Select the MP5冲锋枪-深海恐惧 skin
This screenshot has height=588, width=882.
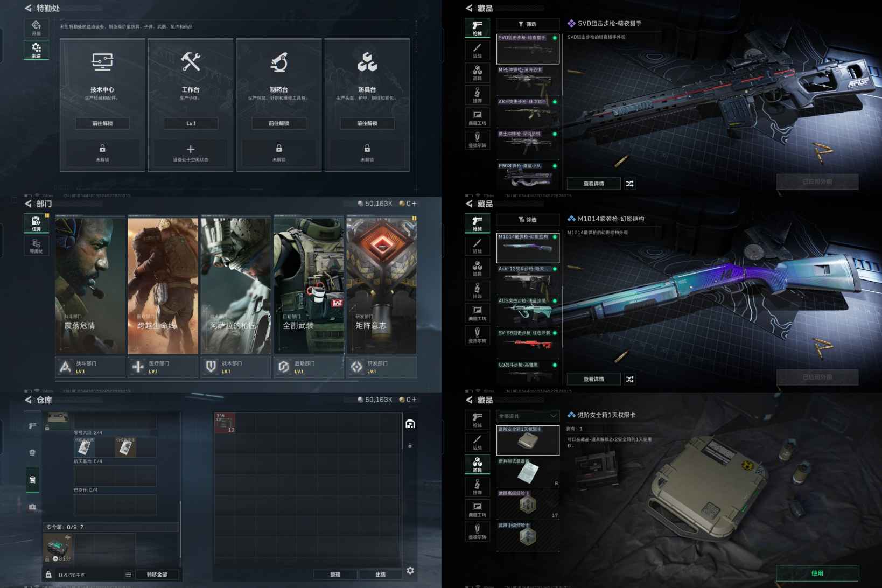tap(528, 81)
